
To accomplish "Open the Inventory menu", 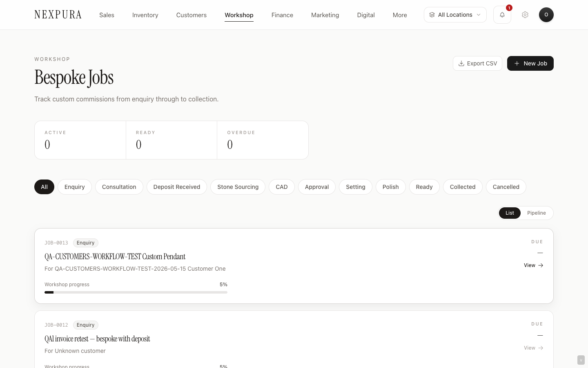I will click(x=145, y=15).
